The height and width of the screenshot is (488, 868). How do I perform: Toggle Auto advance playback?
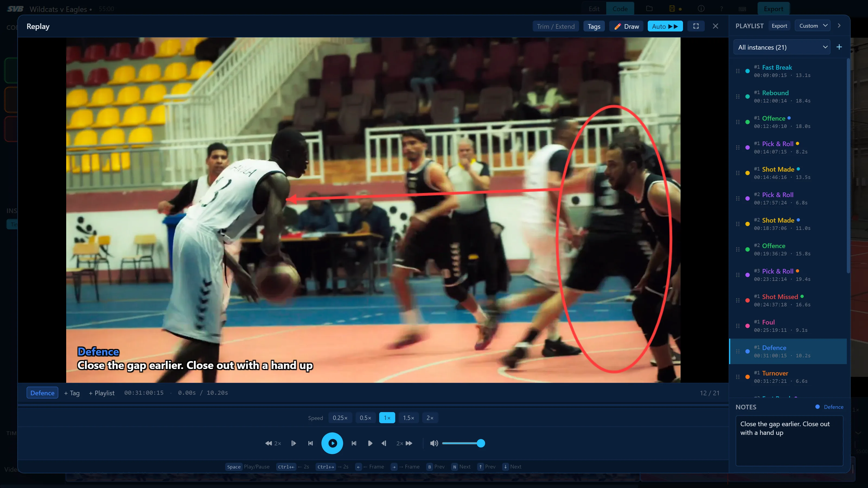665,26
